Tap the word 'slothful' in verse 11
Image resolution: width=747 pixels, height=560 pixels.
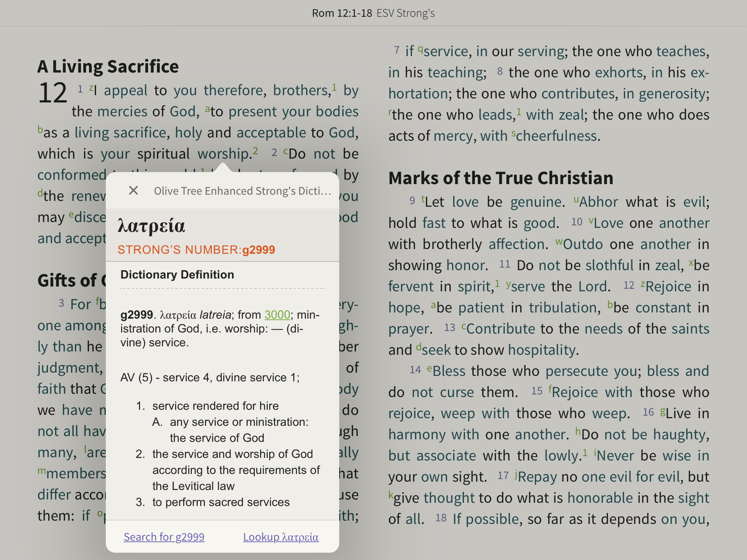click(x=609, y=265)
